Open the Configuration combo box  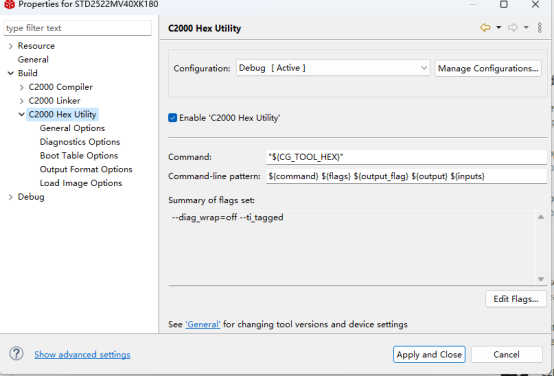click(x=333, y=68)
